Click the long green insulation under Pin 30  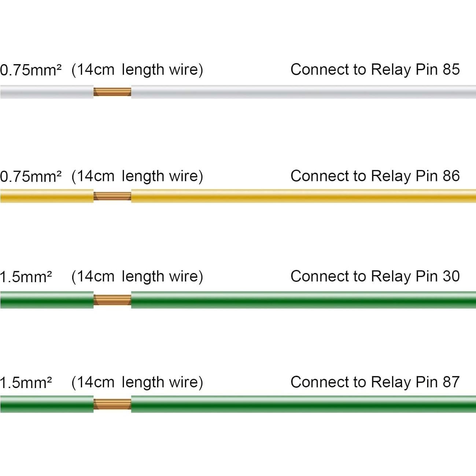[x=303, y=300]
